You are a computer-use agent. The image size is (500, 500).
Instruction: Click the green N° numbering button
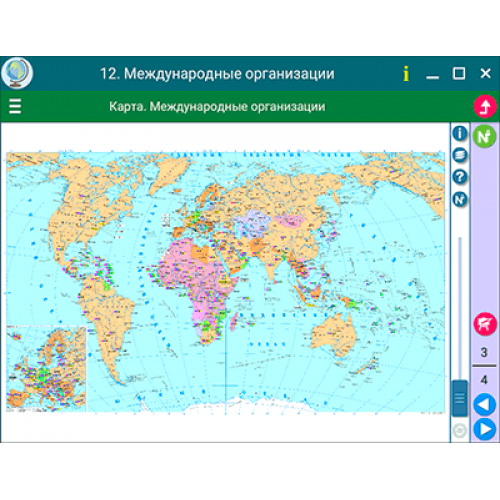[484, 136]
